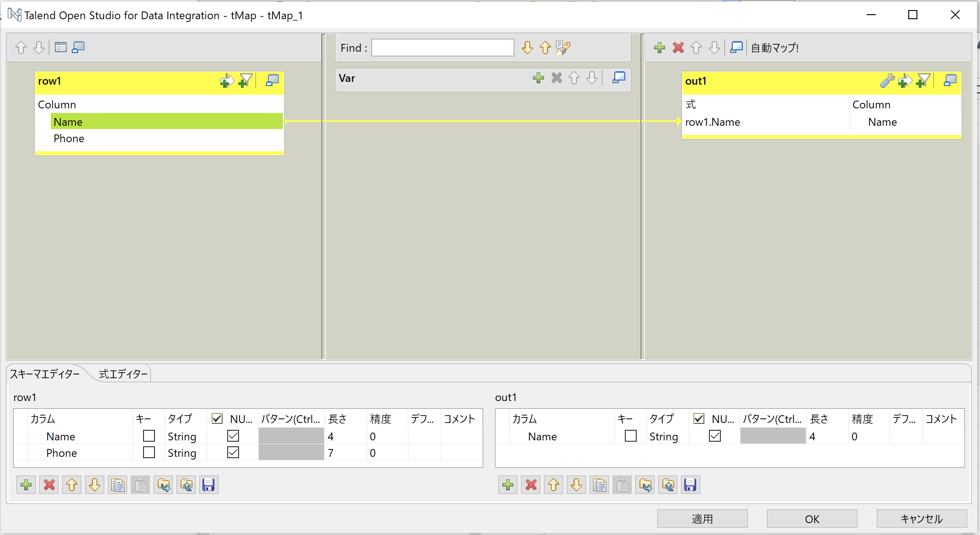
Task: Toggle NULLABLE checkbox for Phone column
Action: pos(233,452)
